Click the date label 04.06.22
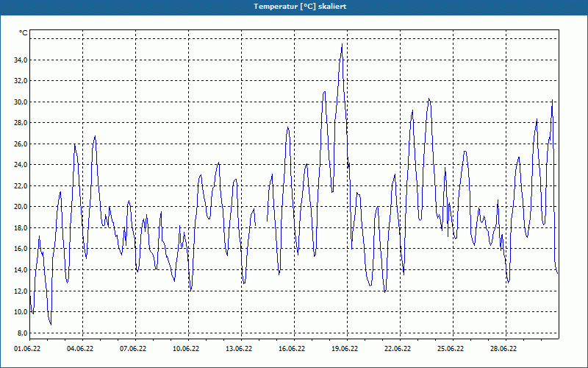Image resolution: width=588 pixels, height=368 pixels. pos(80,348)
